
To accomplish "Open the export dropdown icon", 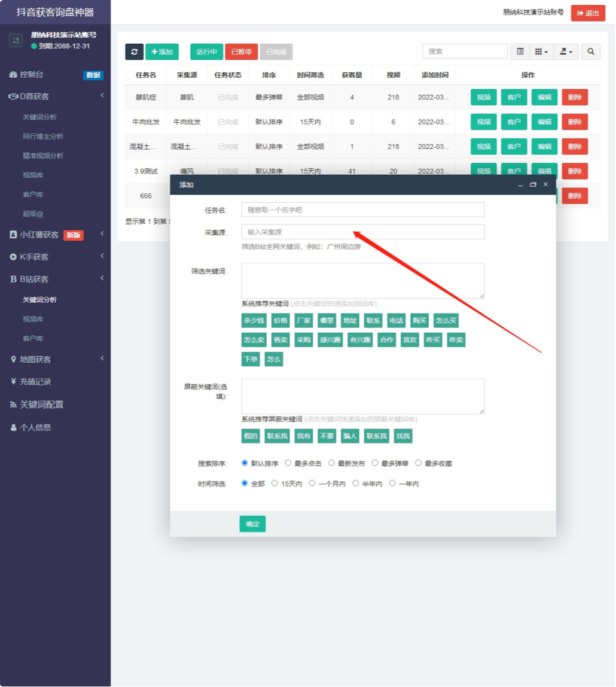I will coord(566,51).
